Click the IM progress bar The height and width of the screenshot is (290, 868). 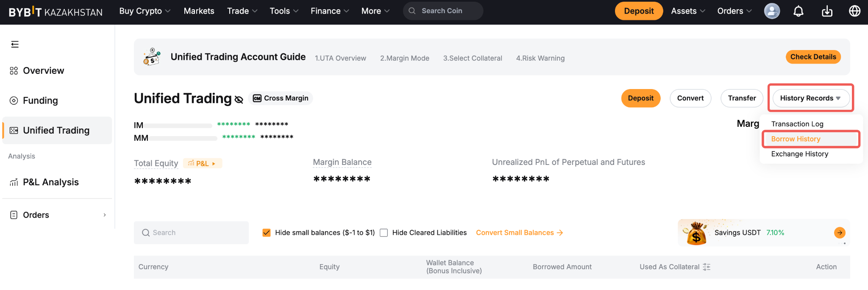[178, 125]
